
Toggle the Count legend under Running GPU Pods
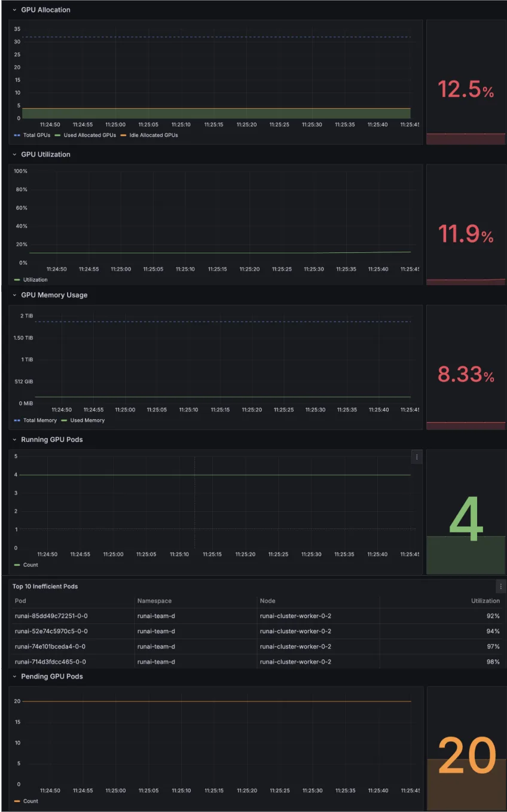[x=30, y=564]
